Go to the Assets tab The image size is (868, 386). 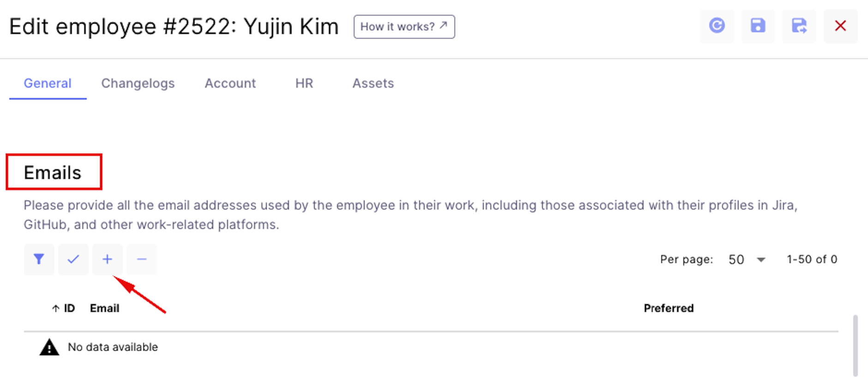tap(373, 83)
